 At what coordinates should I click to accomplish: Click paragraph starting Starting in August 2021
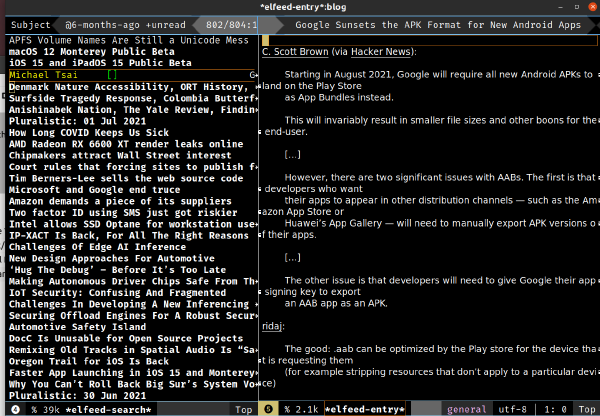point(429,86)
